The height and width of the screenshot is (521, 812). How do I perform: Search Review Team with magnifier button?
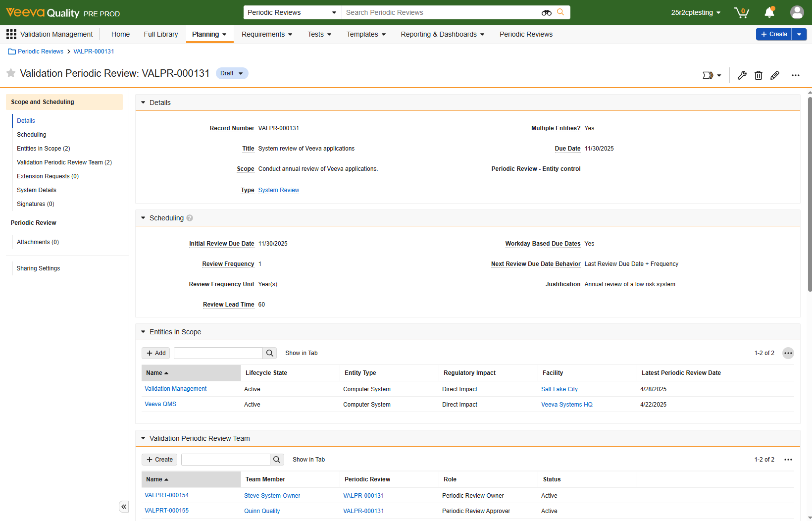[x=277, y=460]
